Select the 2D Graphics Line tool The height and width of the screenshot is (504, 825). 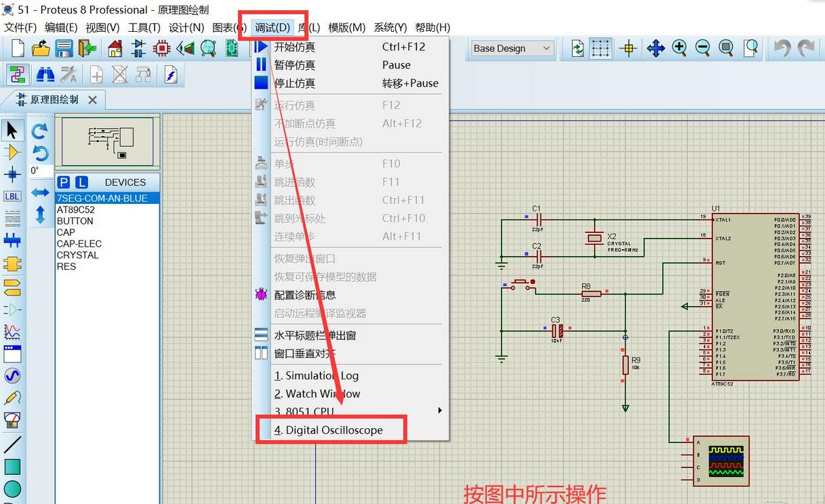click(x=12, y=444)
